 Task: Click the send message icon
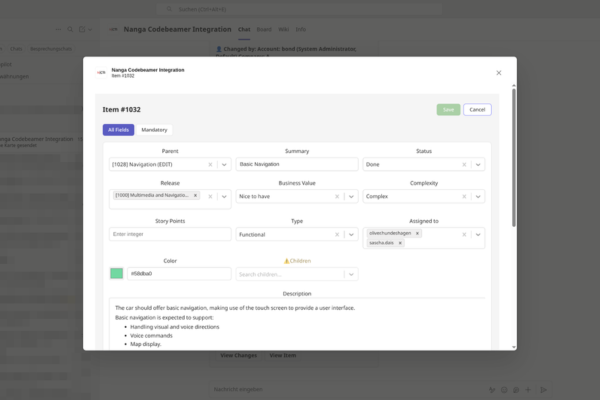543,390
